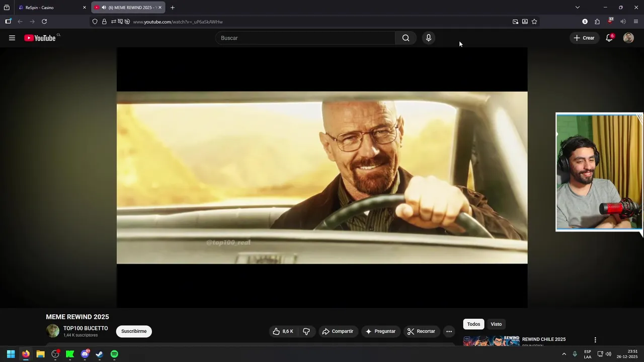Open Discord from the taskbar
This screenshot has width=644, height=362.
click(85, 354)
